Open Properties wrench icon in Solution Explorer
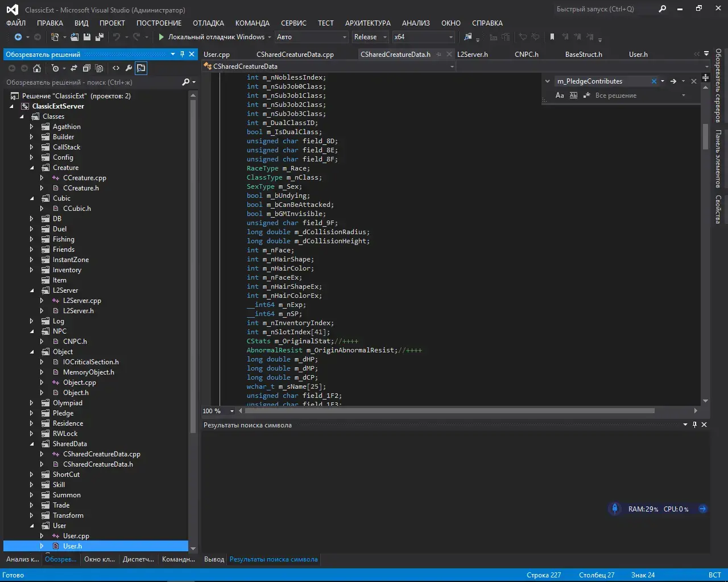 [129, 68]
